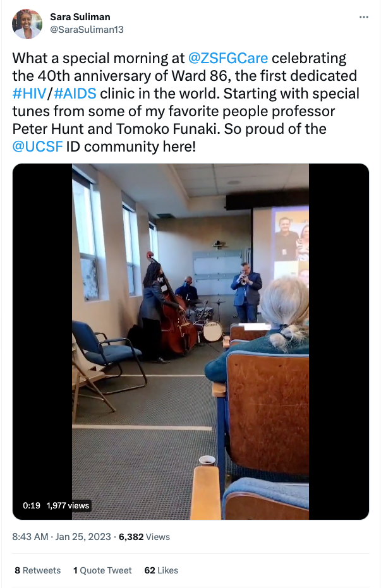This screenshot has width=381, height=588.
Task: Click the 0:19 video duration badge
Action: 32,505
